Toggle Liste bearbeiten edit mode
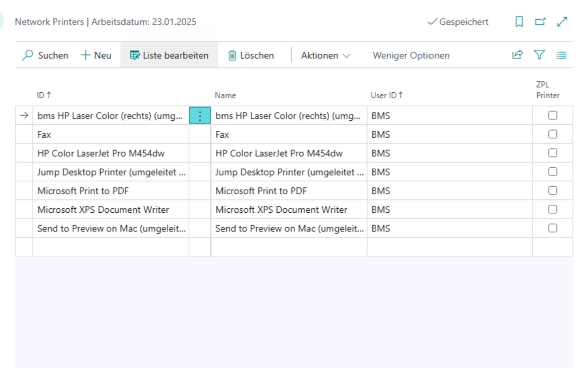The height and width of the screenshot is (368, 588). pyautogui.click(x=169, y=55)
